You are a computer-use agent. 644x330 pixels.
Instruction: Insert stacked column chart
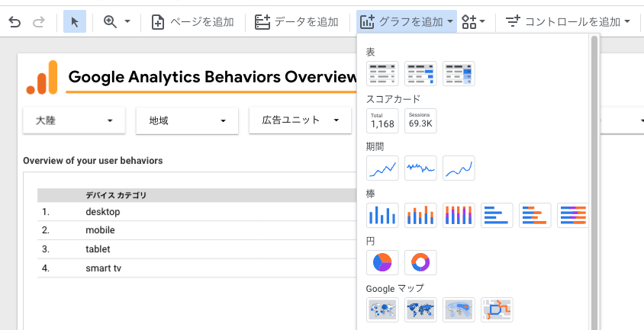tap(420, 215)
